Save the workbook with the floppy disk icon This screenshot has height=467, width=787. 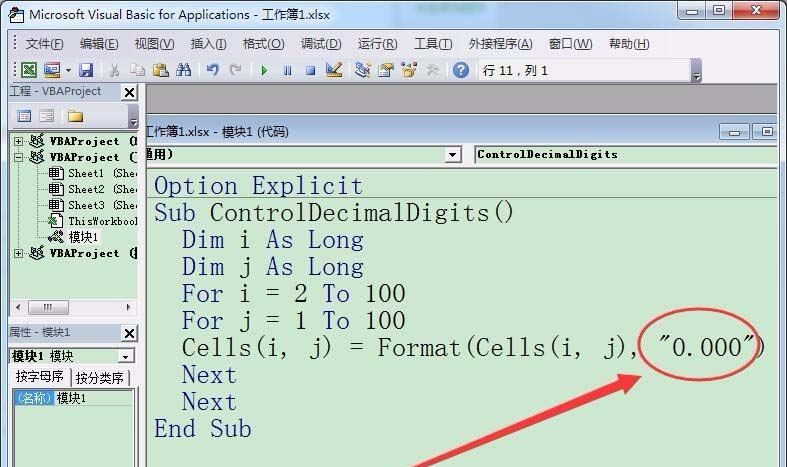pos(86,70)
